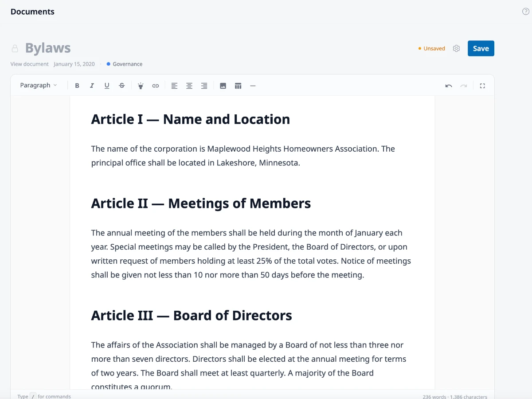The image size is (532, 399).
Task: Insert an image
Action: click(223, 86)
